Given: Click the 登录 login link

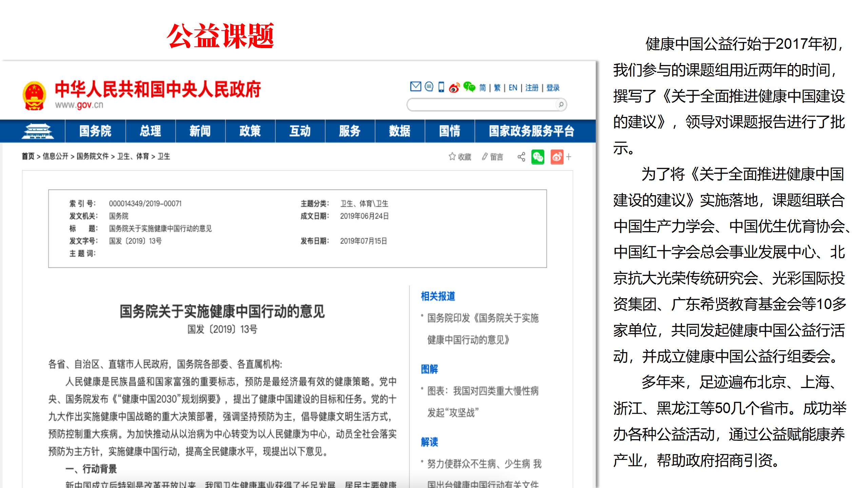Looking at the screenshot, I should pyautogui.click(x=553, y=88).
